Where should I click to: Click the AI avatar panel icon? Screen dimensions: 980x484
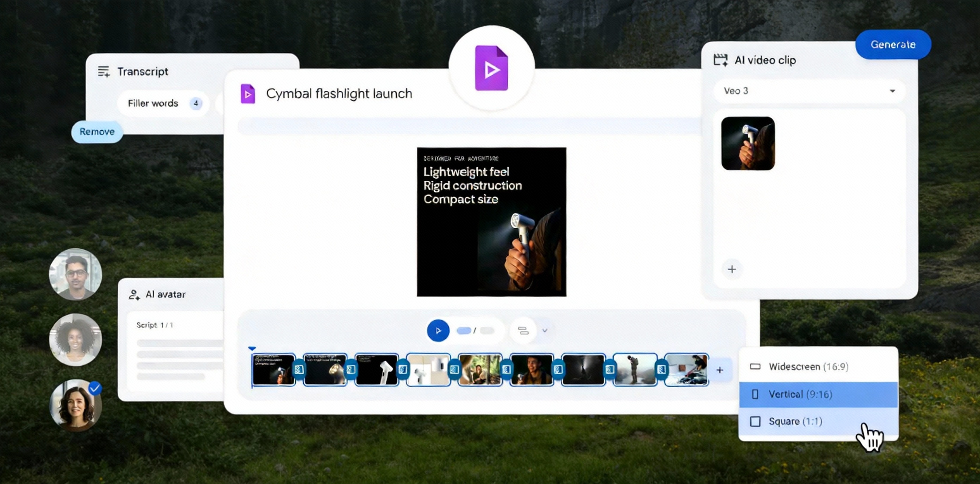point(134,295)
